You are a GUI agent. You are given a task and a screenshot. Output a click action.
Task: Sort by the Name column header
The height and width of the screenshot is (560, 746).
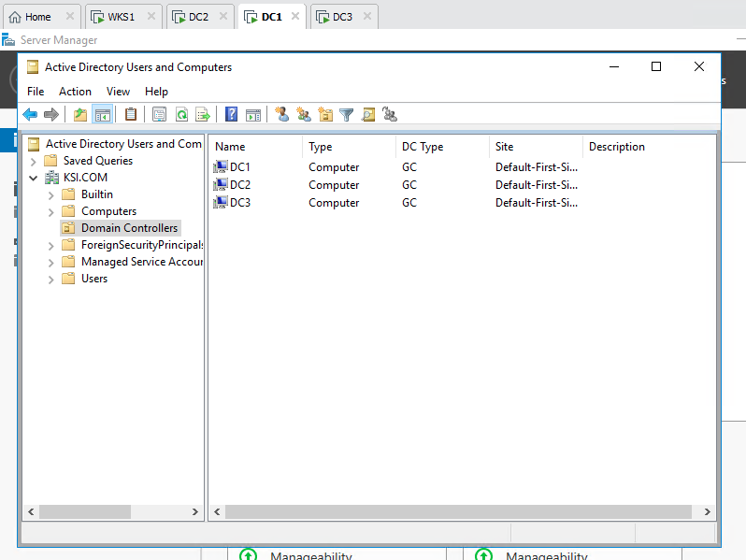(255, 147)
